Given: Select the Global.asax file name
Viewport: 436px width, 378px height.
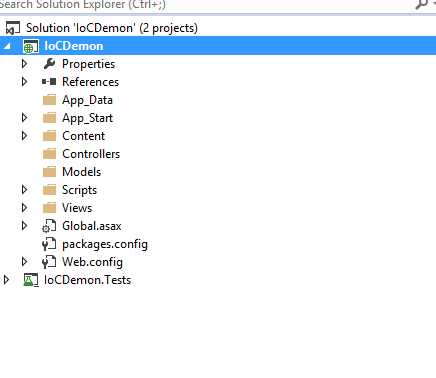Looking at the screenshot, I should coord(92,226).
